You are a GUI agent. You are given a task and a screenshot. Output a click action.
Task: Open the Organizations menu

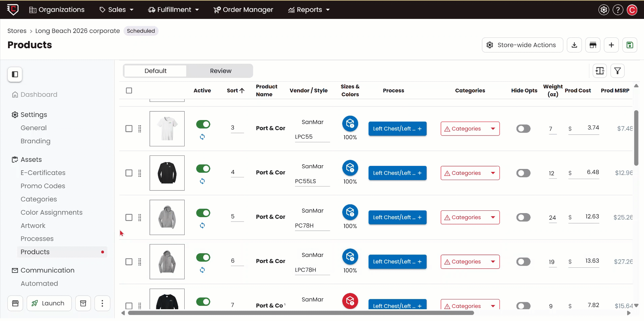point(57,10)
